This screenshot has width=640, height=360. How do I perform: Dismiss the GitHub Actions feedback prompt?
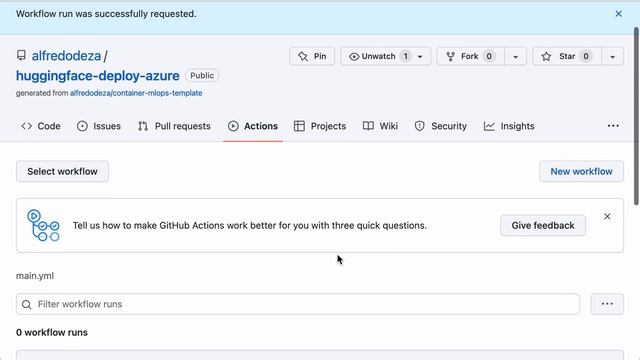point(607,216)
